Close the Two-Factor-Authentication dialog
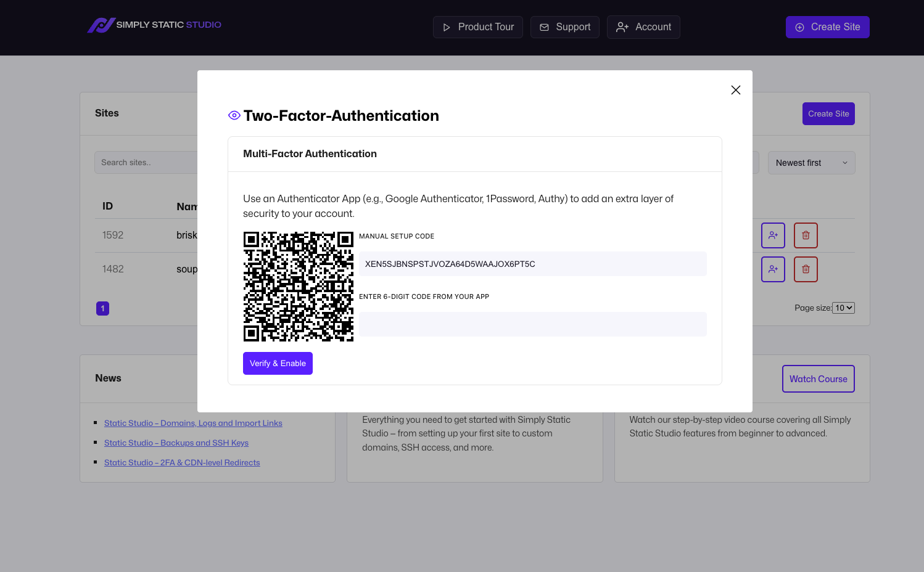Image resolution: width=924 pixels, height=572 pixels. click(736, 90)
